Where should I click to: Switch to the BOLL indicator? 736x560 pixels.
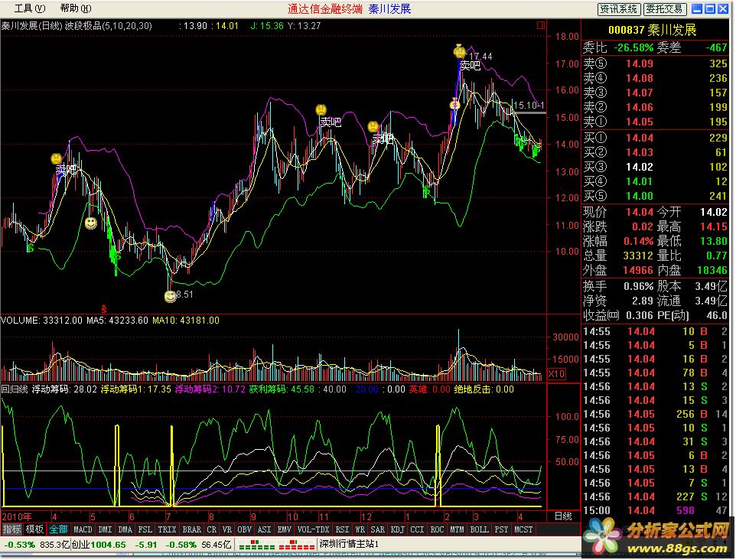tap(479, 529)
